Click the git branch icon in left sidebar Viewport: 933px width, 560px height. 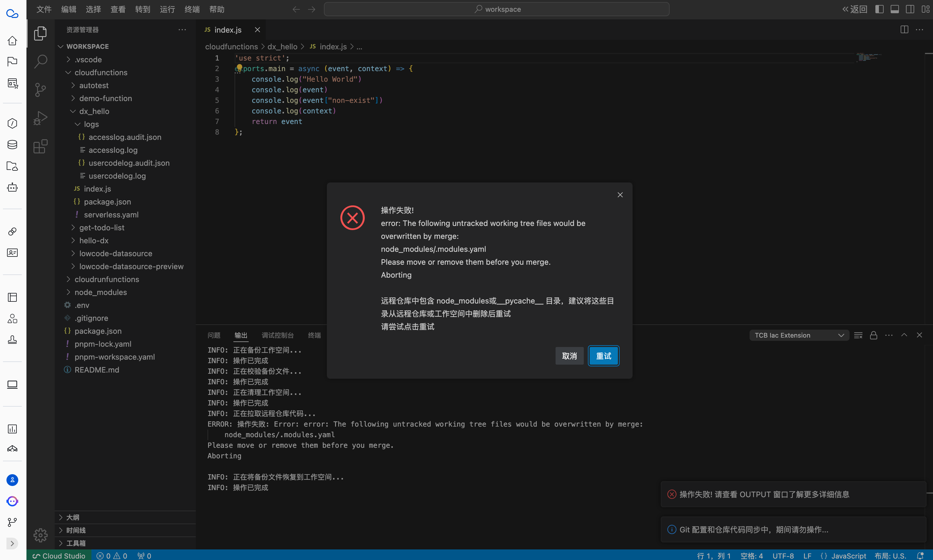12,522
